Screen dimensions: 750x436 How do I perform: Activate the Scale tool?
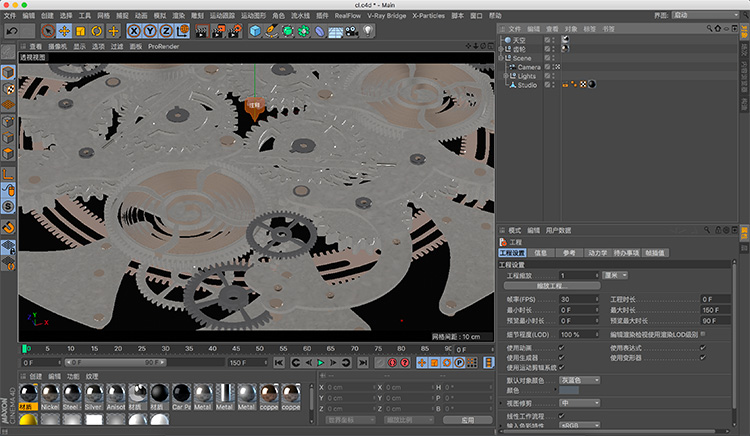80,31
